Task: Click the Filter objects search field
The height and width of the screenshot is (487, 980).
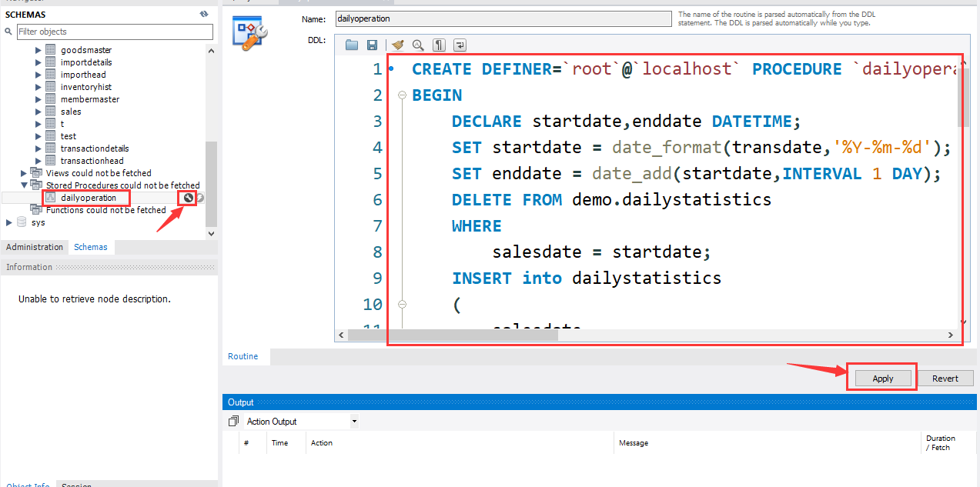Action: 114,32
